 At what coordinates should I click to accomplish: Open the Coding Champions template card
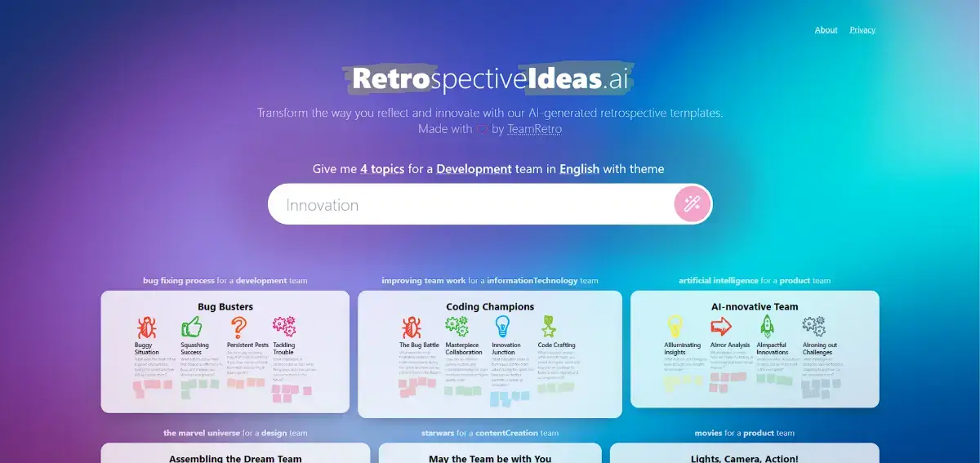coord(490,354)
